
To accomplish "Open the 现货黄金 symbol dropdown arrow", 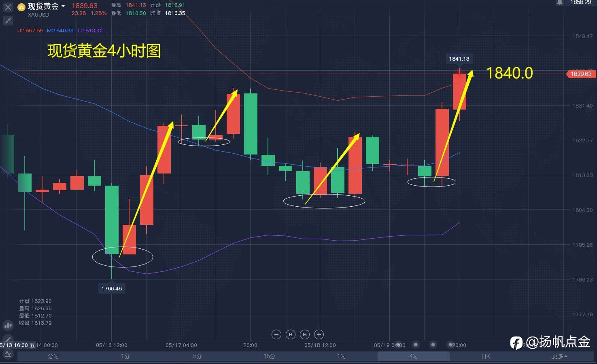I will click(x=63, y=6).
